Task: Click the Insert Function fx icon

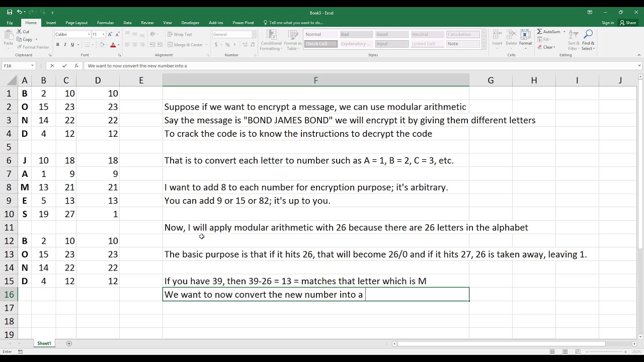Action: [76, 66]
